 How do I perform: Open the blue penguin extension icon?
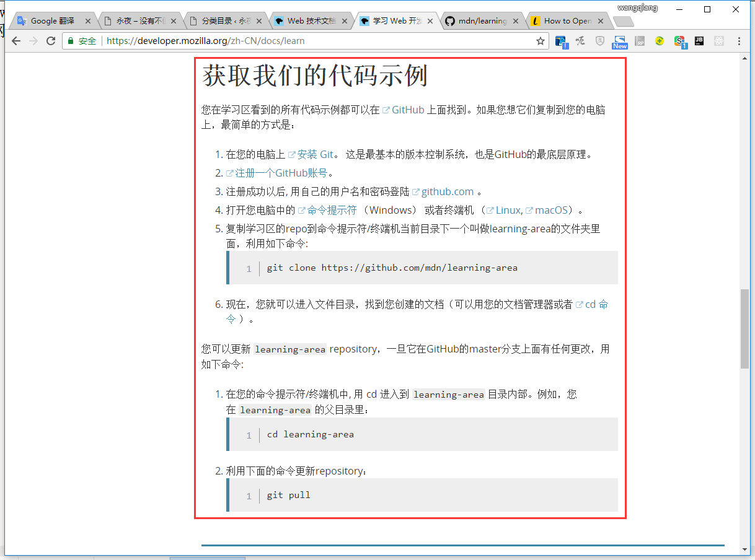[562, 42]
